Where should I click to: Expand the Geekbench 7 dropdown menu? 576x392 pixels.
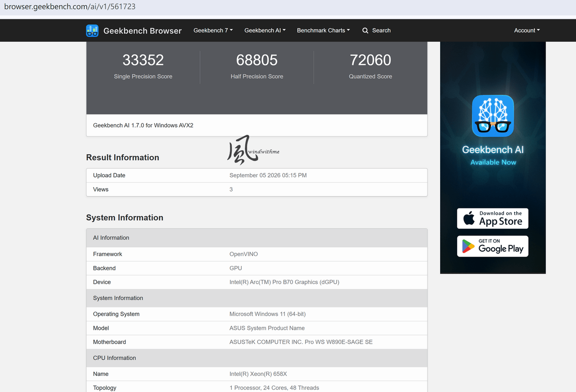213,31
